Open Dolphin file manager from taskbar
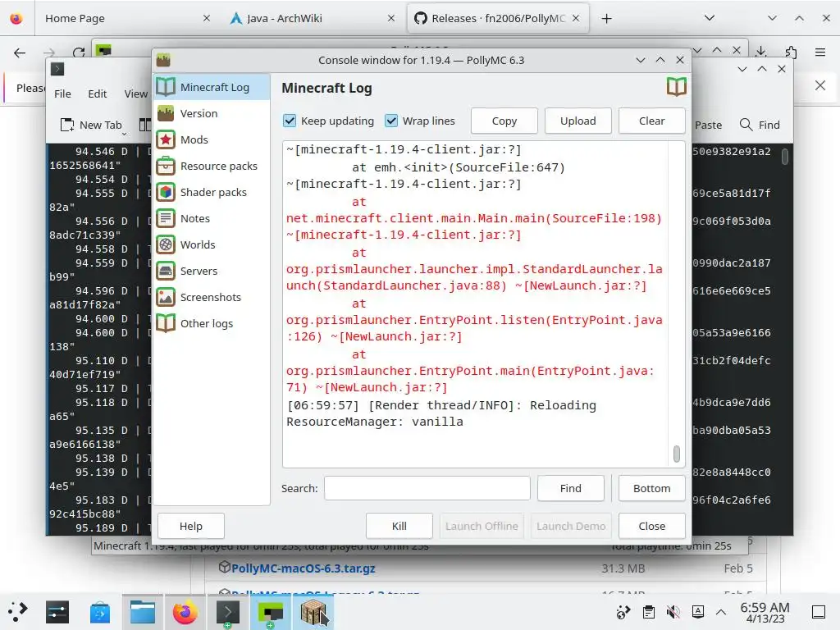Viewport: 840px width, 630px height. click(143, 612)
